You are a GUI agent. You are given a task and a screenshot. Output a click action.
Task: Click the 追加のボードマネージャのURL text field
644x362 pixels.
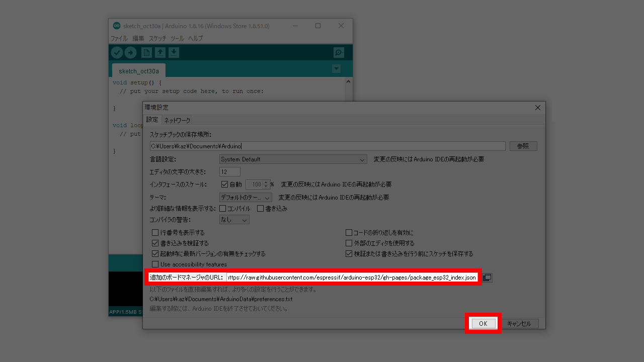pyautogui.click(x=351, y=278)
